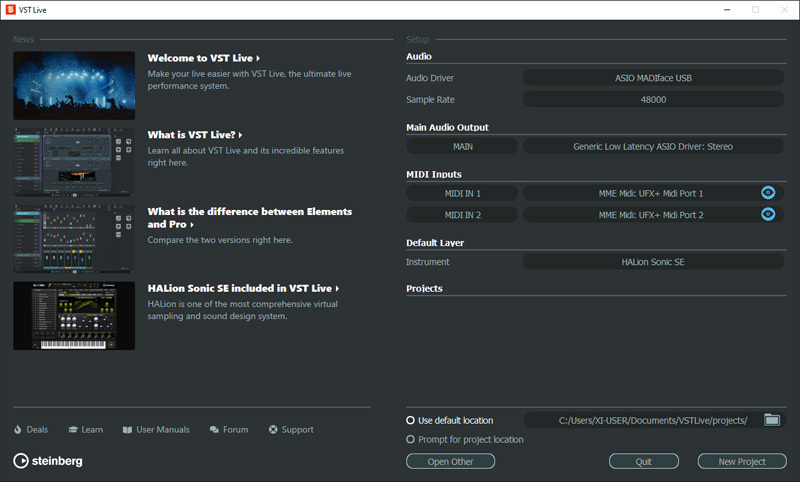800x482 pixels.
Task: Click the Steinberg logo
Action: (x=48, y=461)
